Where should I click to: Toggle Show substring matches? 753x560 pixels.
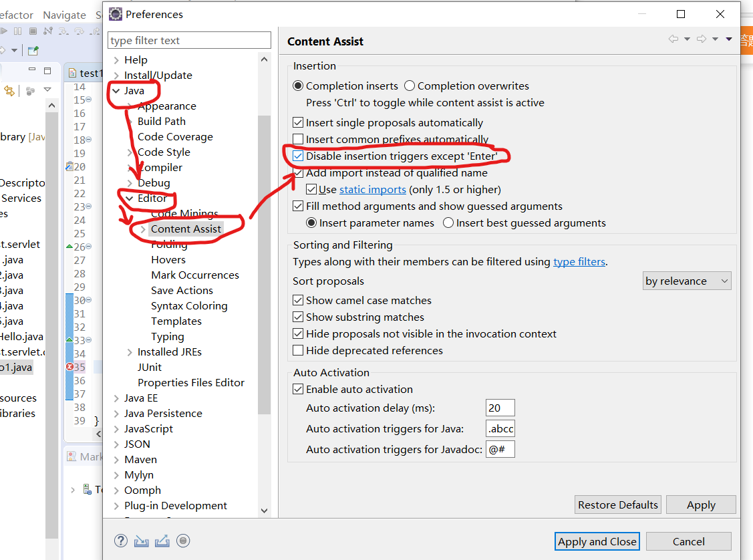(298, 317)
